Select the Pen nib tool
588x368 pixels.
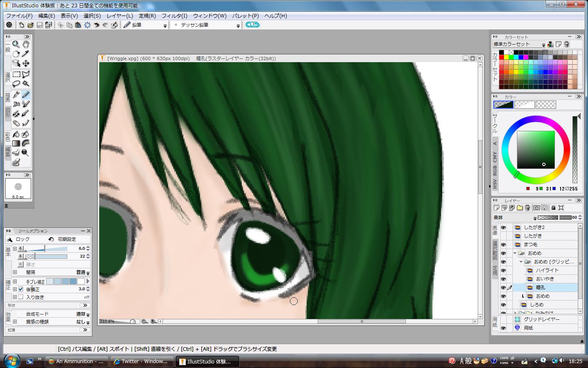tap(16, 95)
